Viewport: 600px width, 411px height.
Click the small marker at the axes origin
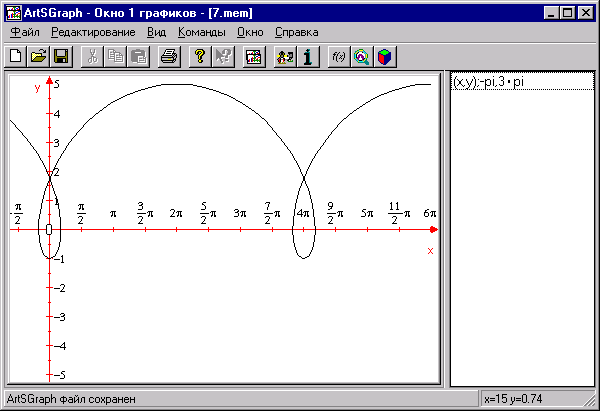[49, 229]
